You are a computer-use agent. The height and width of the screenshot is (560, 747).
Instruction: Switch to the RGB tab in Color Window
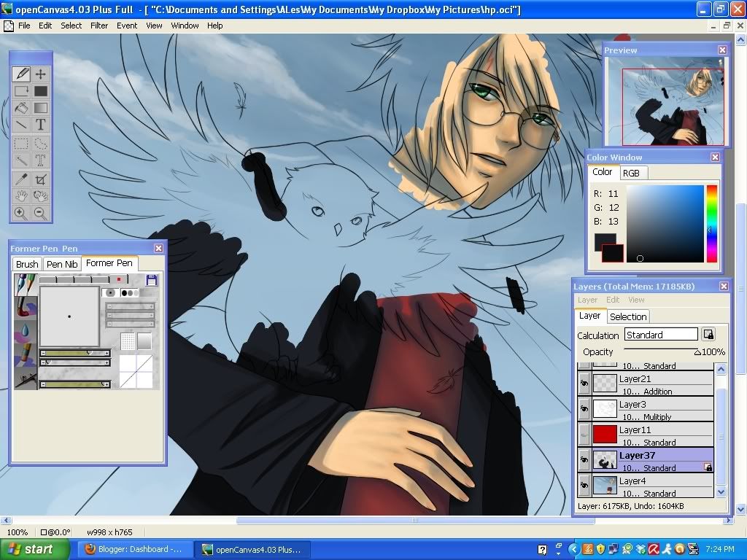click(x=631, y=173)
